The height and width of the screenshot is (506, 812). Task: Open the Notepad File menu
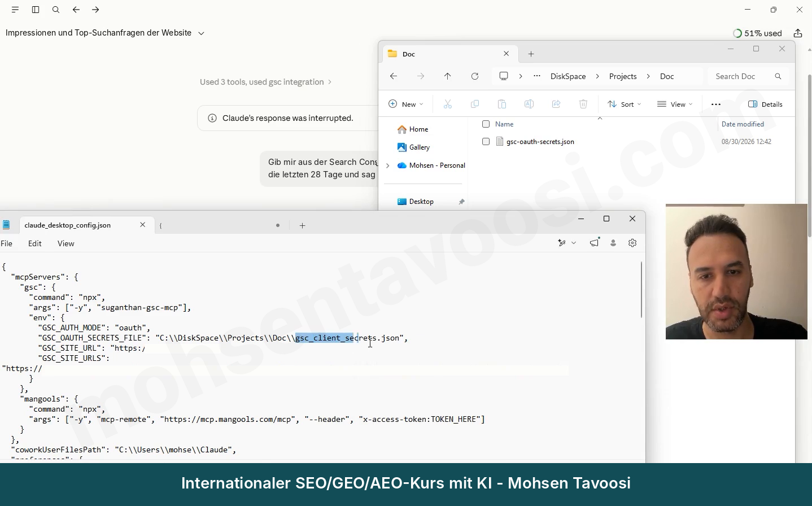pos(7,243)
